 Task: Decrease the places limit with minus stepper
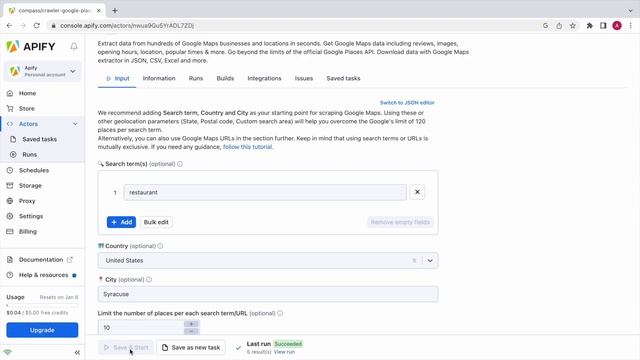191,331
